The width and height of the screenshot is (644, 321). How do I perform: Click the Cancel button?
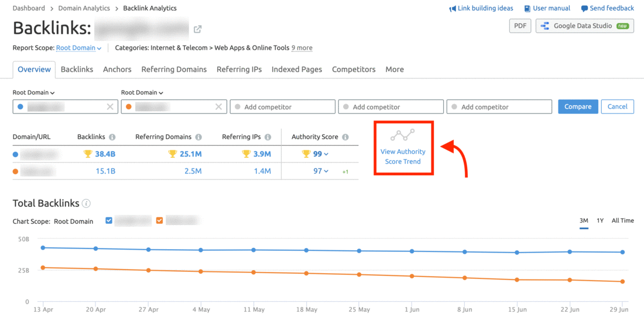click(x=617, y=106)
